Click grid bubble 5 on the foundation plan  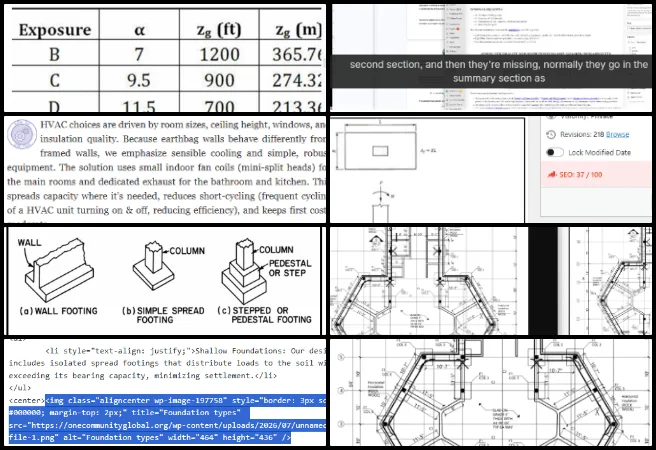341,357
